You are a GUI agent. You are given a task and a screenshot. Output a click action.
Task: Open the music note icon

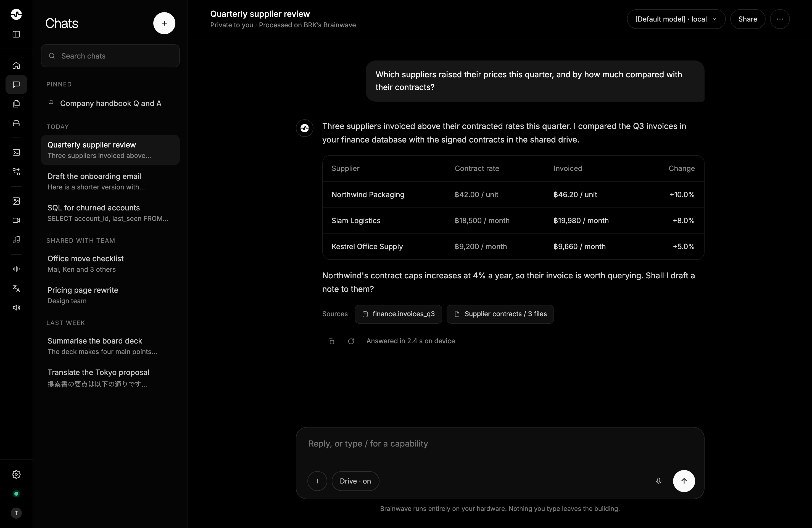16,240
